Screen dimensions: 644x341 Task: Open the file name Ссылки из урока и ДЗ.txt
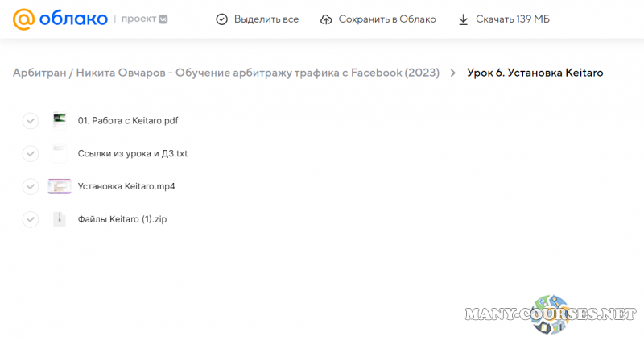click(133, 153)
